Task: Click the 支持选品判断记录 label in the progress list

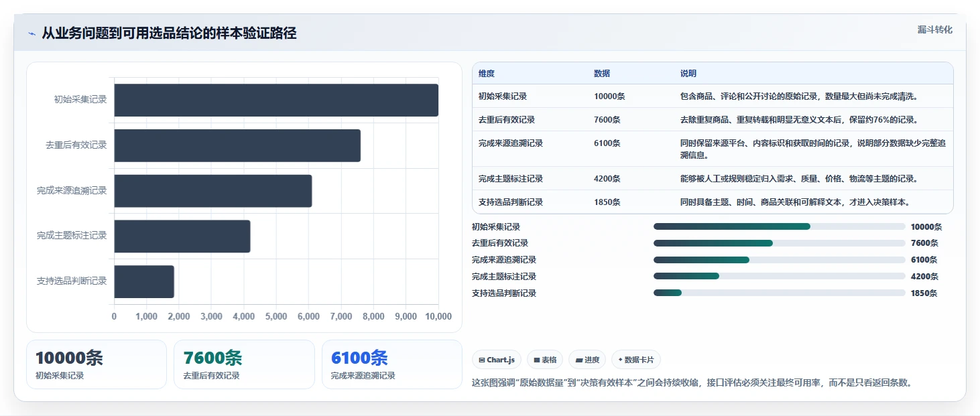Action: point(504,293)
